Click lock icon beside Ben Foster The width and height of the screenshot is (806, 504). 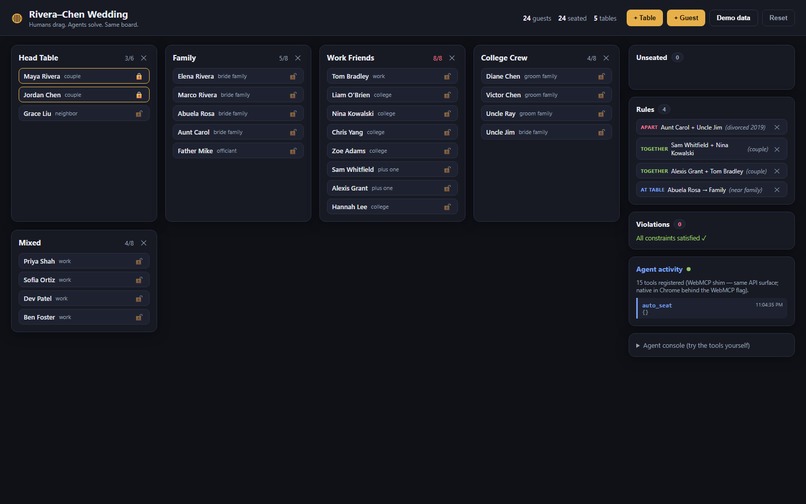click(x=139, y=317)
